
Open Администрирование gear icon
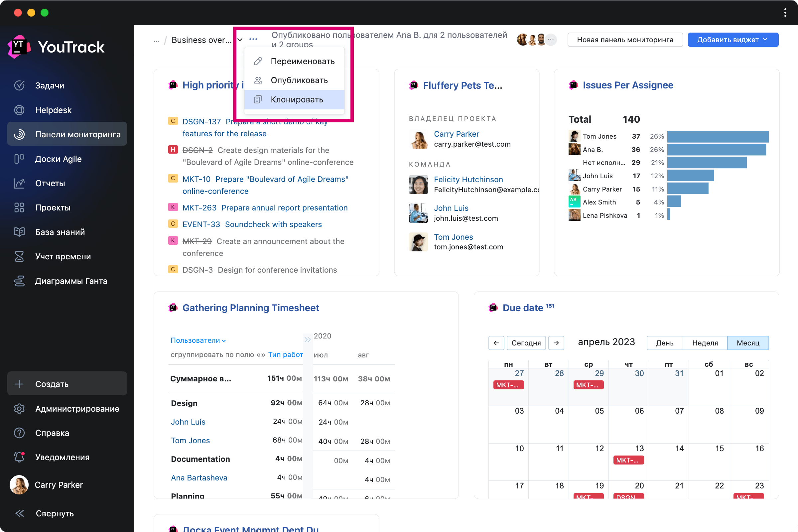[x=19, y=409]
